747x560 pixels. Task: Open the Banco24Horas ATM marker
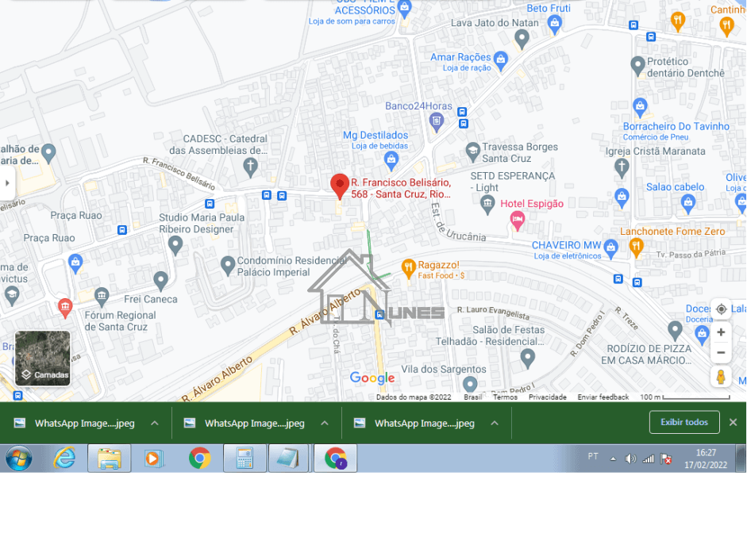click(x=437, y=122)
